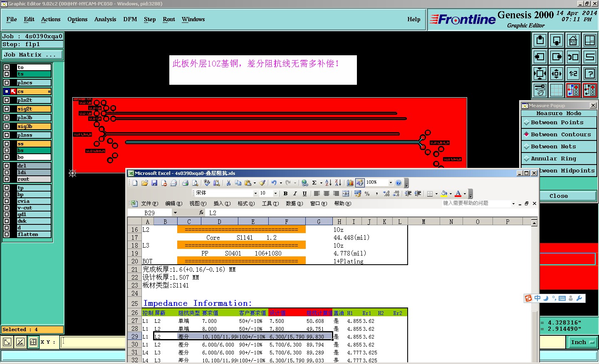Click the Excel AutoSum sigma icon
599x364 pixels.
pos(314,183)
